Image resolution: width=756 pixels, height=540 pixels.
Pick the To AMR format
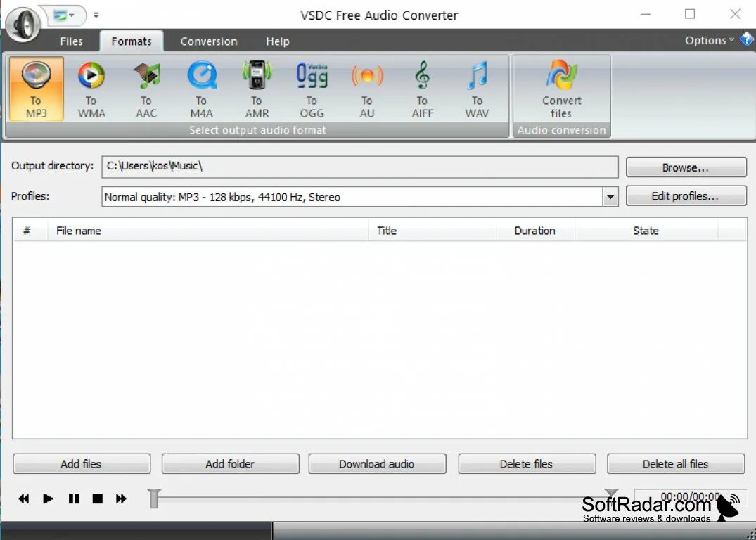click(257, 89)
